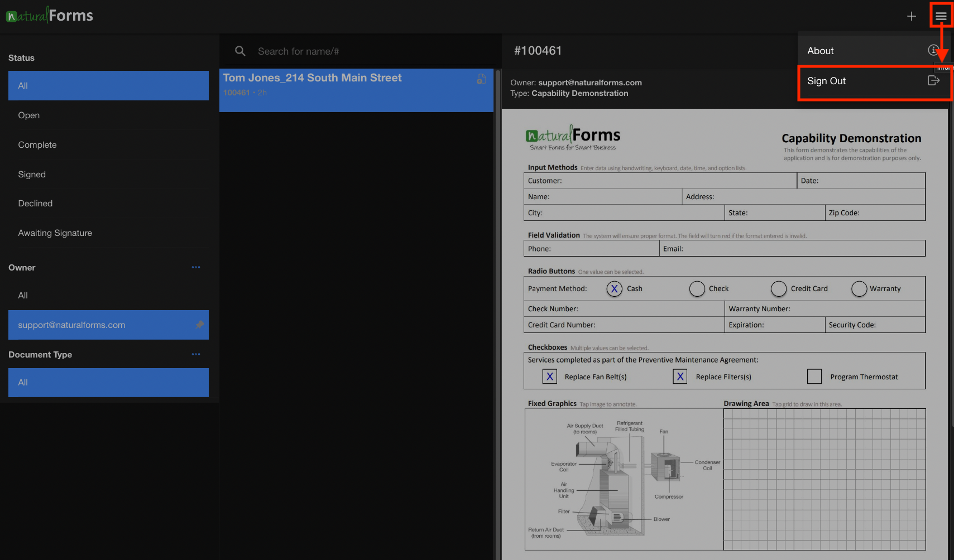954x560 pixels.
Task: Click the Phone field
Action: click(x=592, y=249)
